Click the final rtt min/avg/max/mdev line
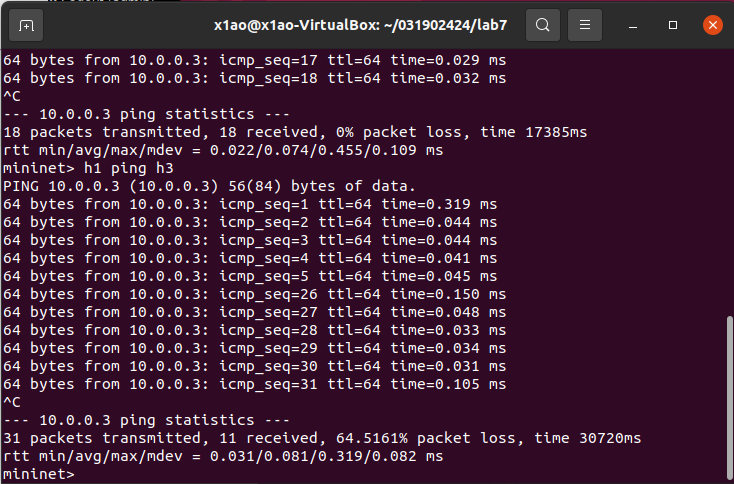 (x=223, y=456)
